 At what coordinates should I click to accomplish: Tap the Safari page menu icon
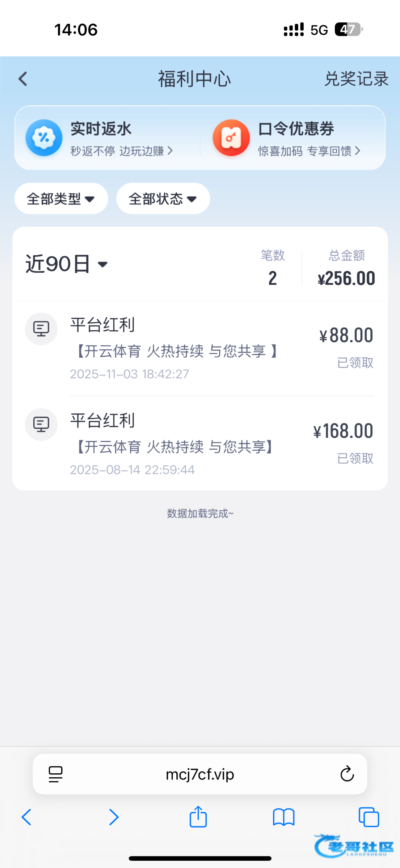[55, 774]
